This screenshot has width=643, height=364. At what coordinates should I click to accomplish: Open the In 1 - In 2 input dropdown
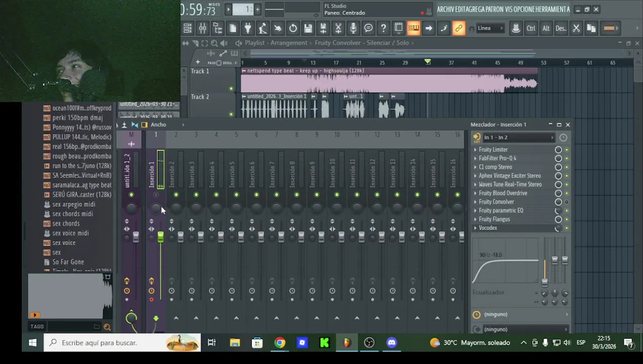(519, 138)
